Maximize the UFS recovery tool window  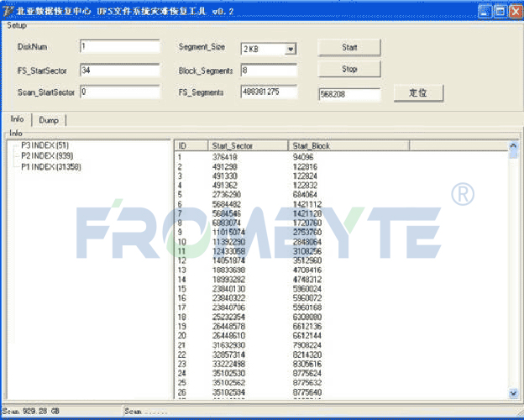(x=500, y=12)
